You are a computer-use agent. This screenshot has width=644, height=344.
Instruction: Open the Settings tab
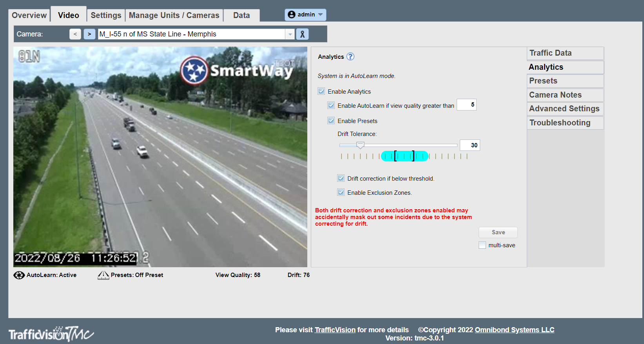coord(106,15)
